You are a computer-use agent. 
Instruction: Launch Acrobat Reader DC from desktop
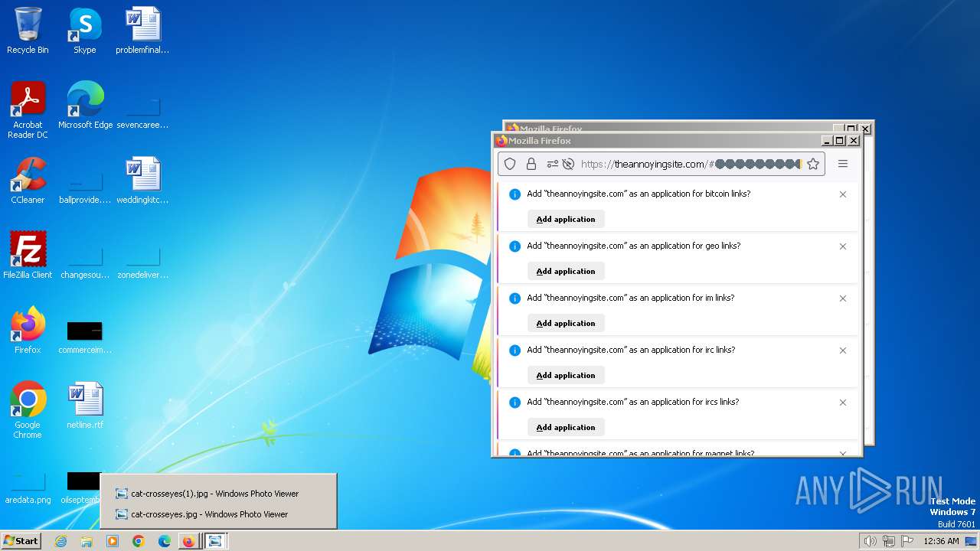pyautogui.click(x=28, y=109)
